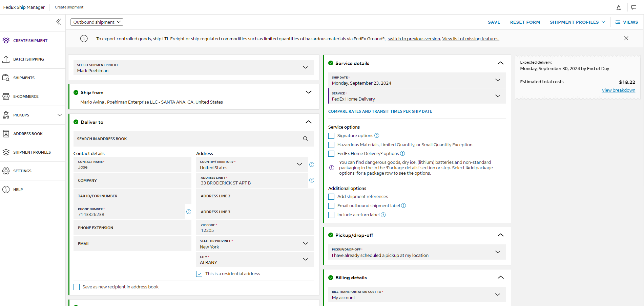The height and width of the screenshot is (306, 644).
Task: Collapse the sidebar with double-chevron icon
Action: (x=59, y=22)
